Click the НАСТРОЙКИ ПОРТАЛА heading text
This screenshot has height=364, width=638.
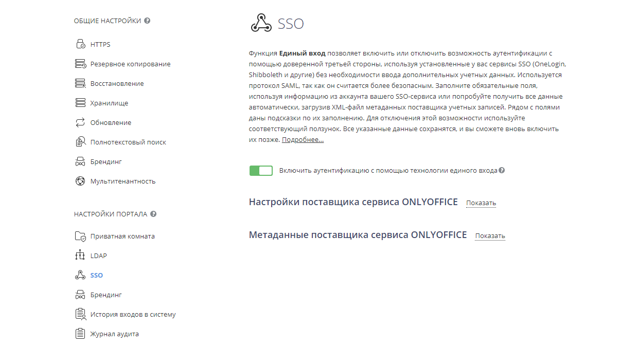coord(111,214)
